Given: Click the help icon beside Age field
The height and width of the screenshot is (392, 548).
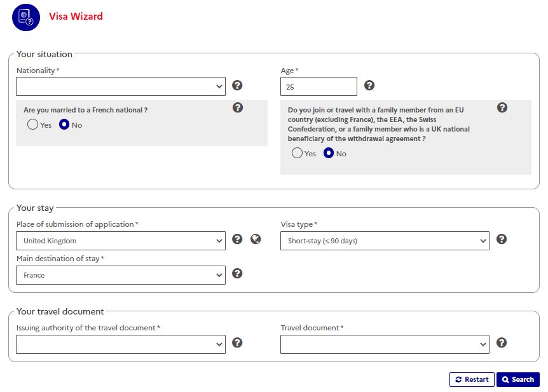Looking at the screenshot, I should click(x=369, y=86).
